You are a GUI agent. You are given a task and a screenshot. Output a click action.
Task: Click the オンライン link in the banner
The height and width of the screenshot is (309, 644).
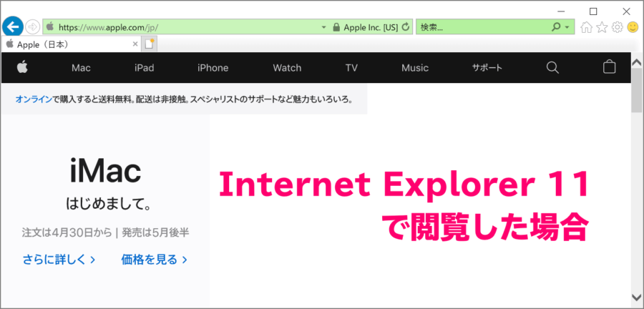[x=34, y=99]
